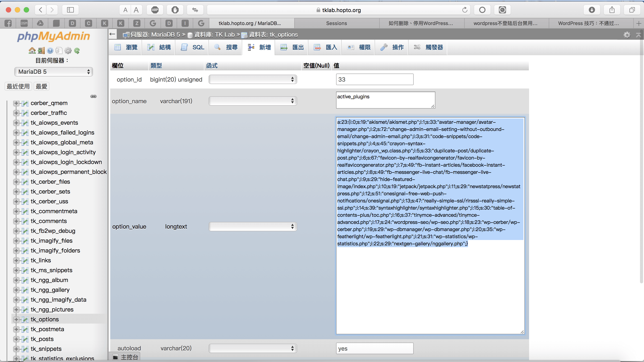Viewport: 644px width, 362px height.
Task: Click the autoload value input field
Action: [375, 349]
